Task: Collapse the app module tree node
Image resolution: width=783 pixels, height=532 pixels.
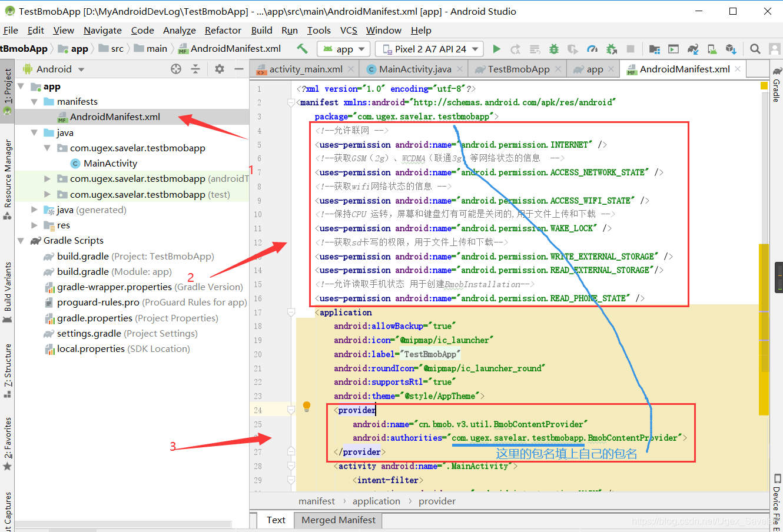Action: [x=21, y=87]
